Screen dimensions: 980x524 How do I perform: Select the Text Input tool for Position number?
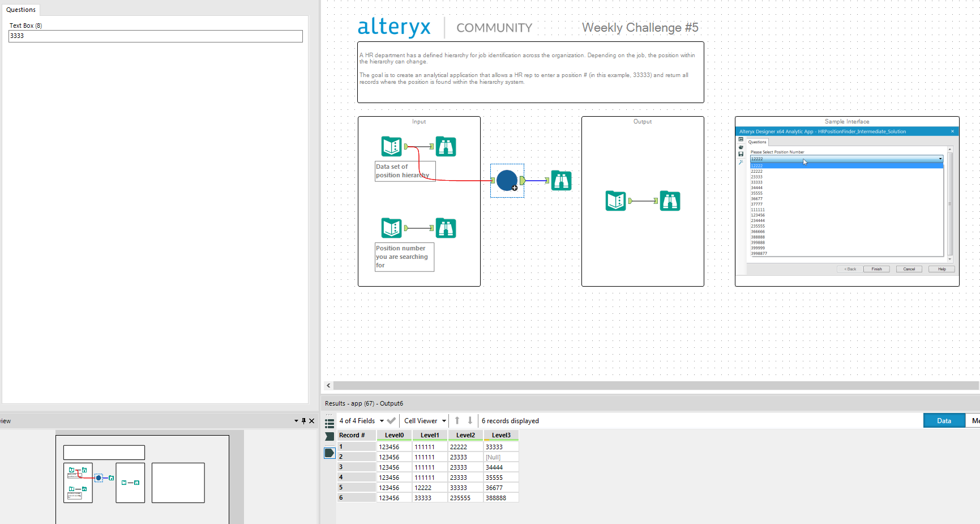click(392, 227)
